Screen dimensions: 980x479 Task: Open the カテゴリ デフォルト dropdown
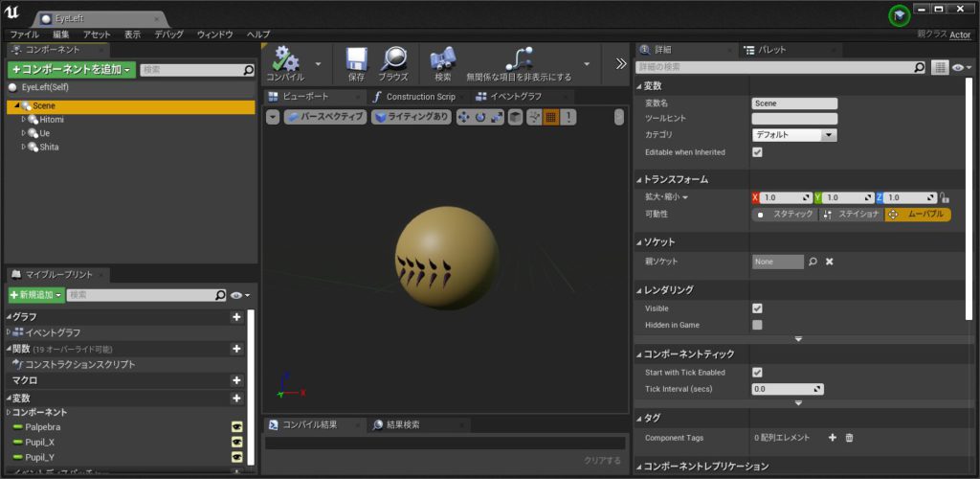point(794,135)
